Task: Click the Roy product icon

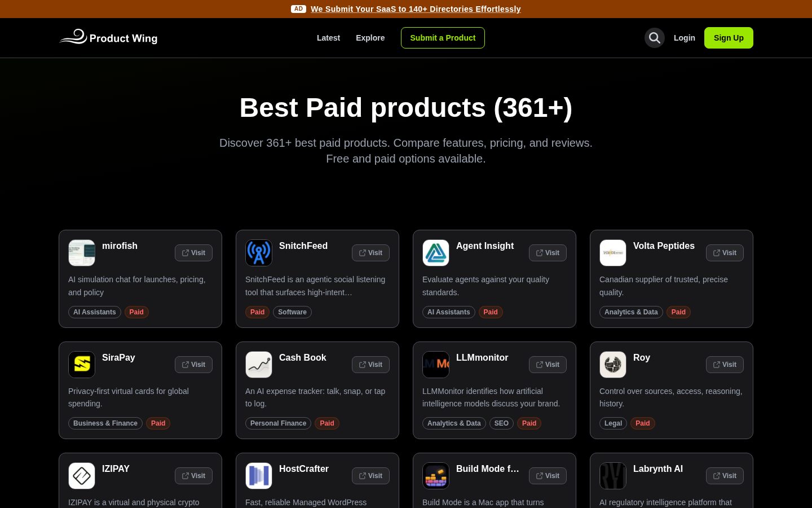Action: [x=613, y=365]
